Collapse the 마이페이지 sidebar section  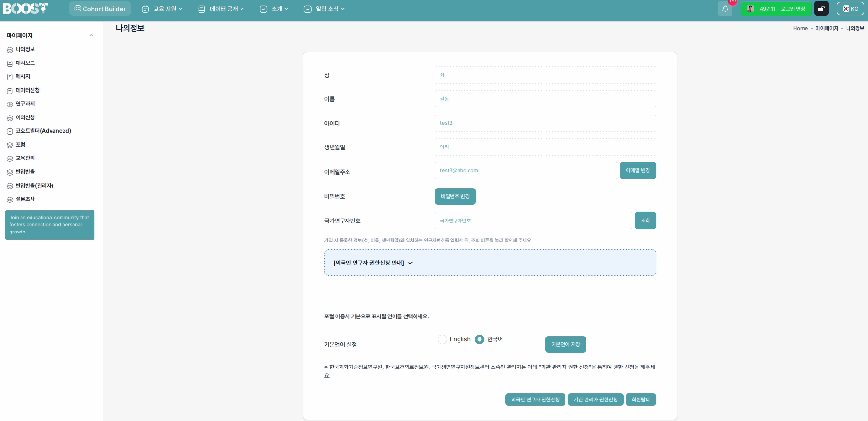[x=91, y=36]
